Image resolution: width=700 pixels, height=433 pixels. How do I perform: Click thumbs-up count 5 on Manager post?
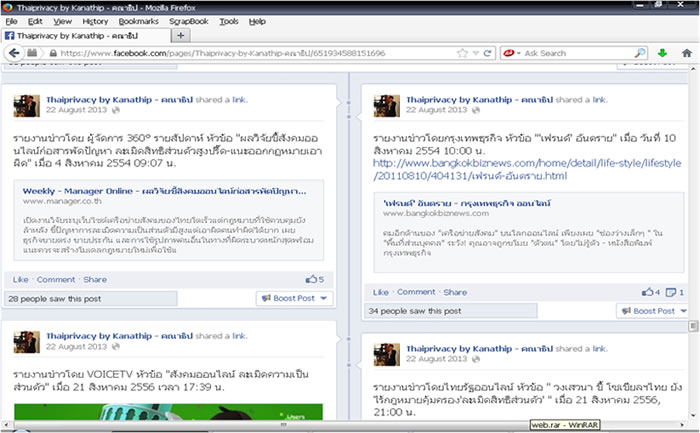pyautogui.click(x=315, y=279)
